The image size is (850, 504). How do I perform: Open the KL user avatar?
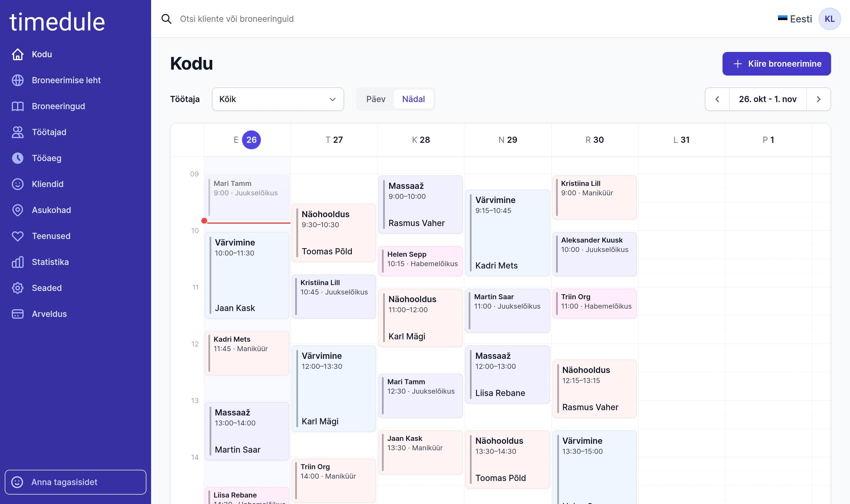(x=830, y=19)
